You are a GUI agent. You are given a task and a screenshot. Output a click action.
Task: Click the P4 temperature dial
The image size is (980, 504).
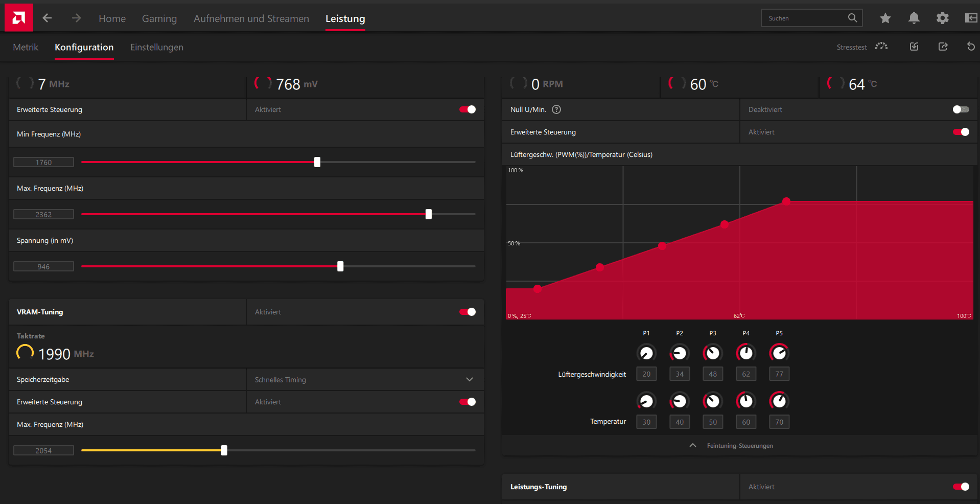(x=746, y=401)
